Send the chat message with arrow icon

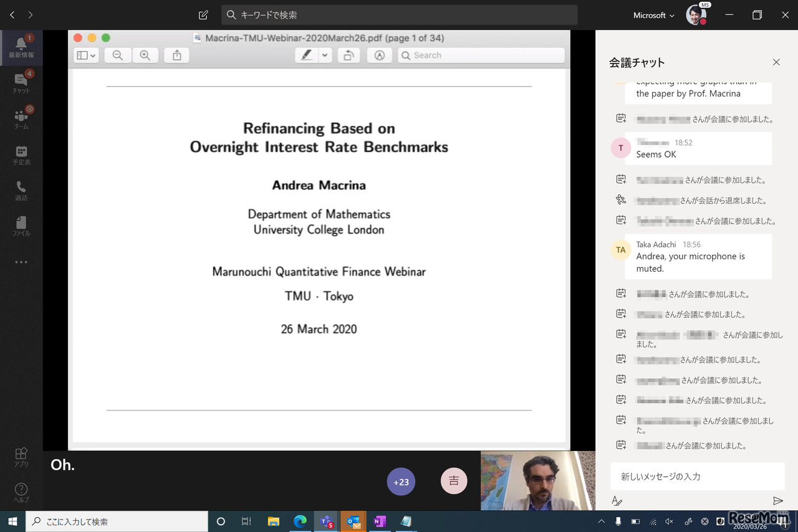click(x=777, y=501)
